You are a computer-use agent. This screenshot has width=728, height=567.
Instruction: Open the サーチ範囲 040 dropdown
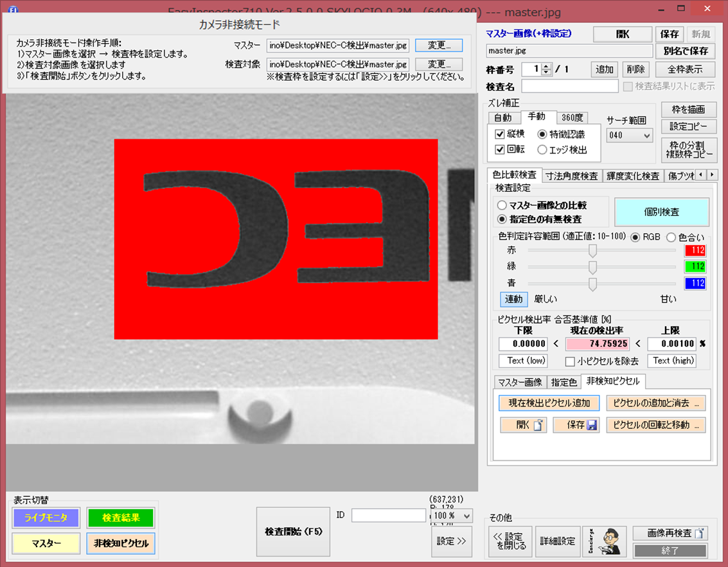[629, 135]
